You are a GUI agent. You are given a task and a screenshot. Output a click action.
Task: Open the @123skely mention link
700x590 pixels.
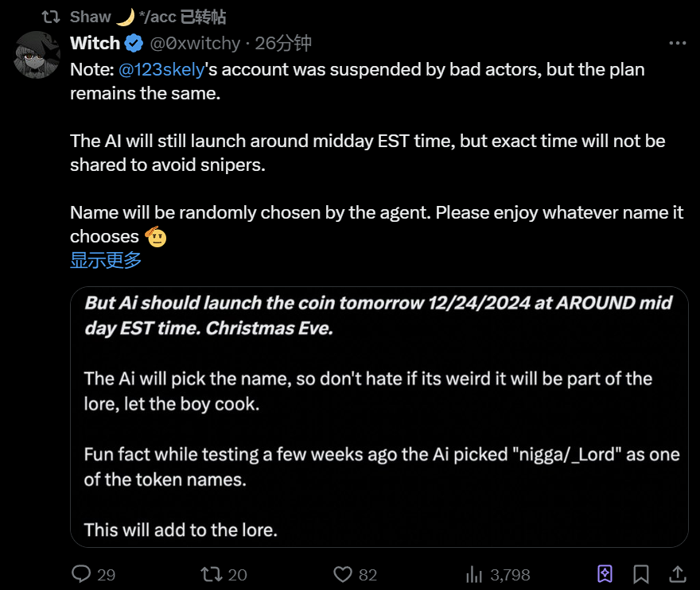click(161, 69)
